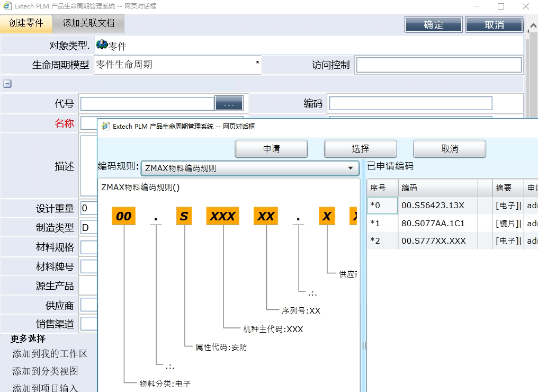
Task: Open the 零件生命周期 model dropdown
Action: (177, 65)
